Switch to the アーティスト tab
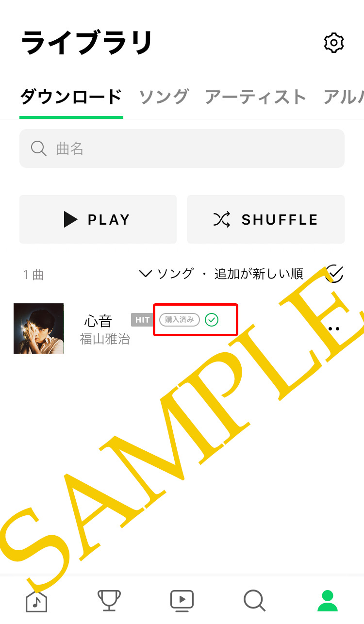Viewport: 364px width, 624px height. (255, 97)
